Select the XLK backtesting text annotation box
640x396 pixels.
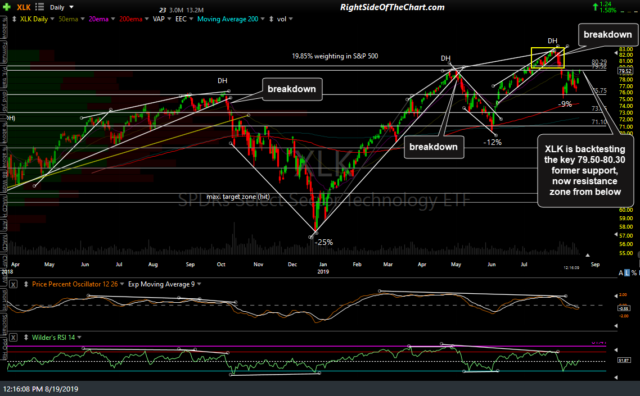tap(585, 170)
